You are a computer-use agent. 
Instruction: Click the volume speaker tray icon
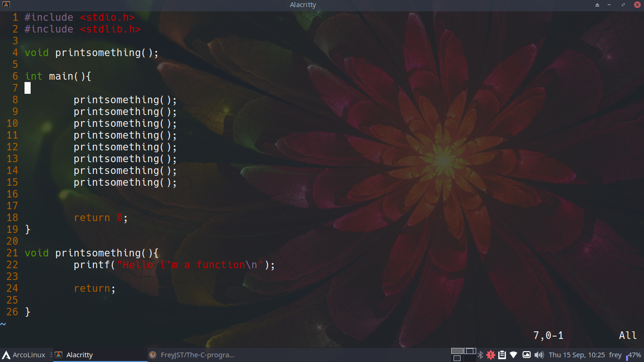(539, 355)
